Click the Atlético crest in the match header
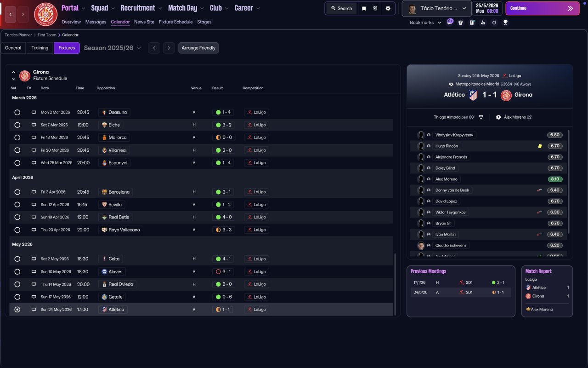 click(473, 95)
